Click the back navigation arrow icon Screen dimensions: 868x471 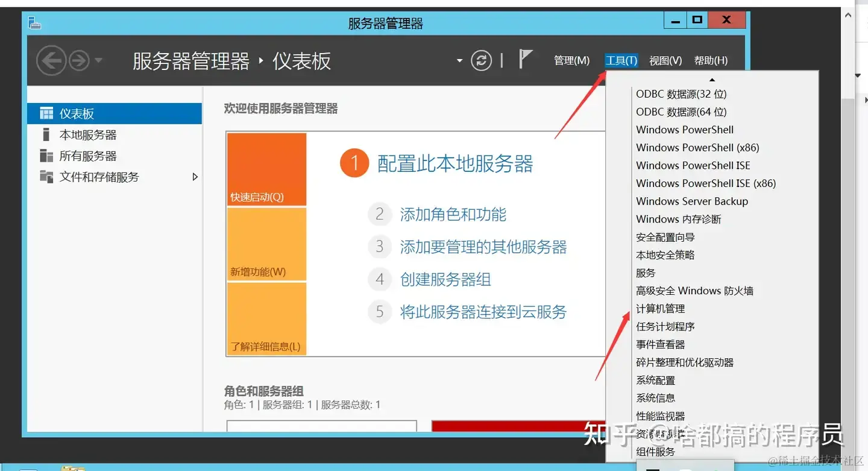click(51, 60)
